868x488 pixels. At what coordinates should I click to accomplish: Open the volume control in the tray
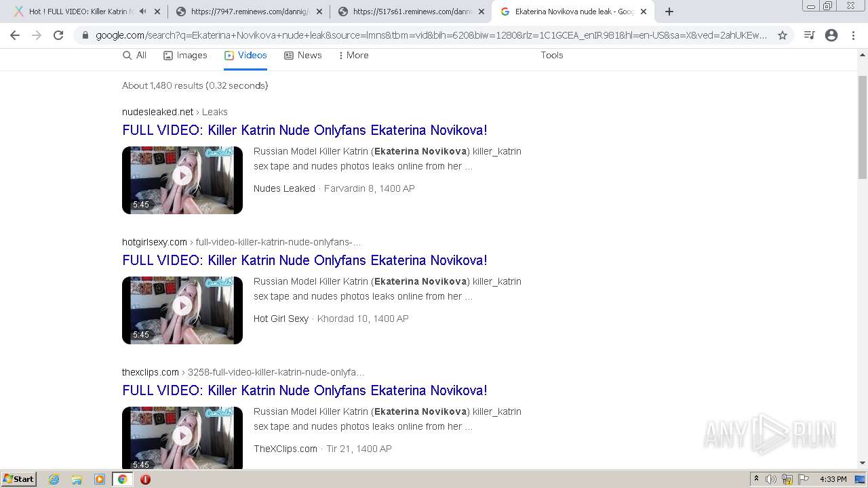coord(771,479)
